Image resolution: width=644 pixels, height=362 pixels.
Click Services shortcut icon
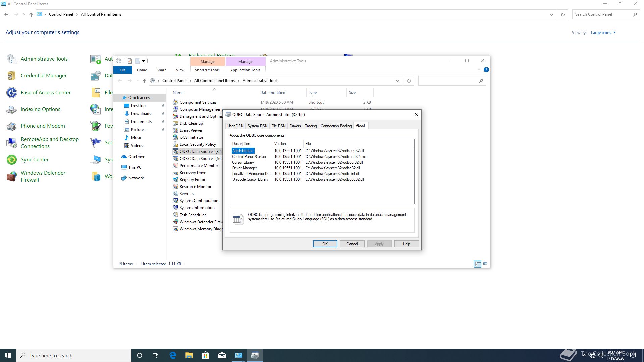click(175, 193)
